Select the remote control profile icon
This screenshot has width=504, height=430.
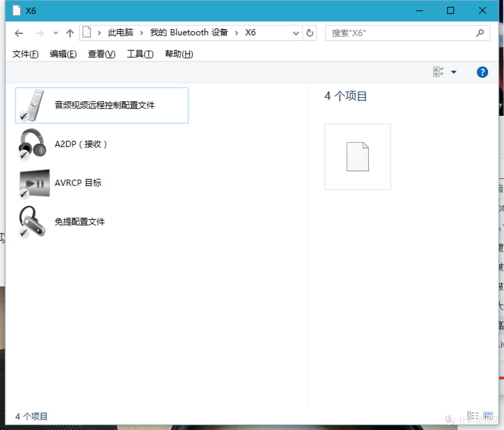point(32,106)
